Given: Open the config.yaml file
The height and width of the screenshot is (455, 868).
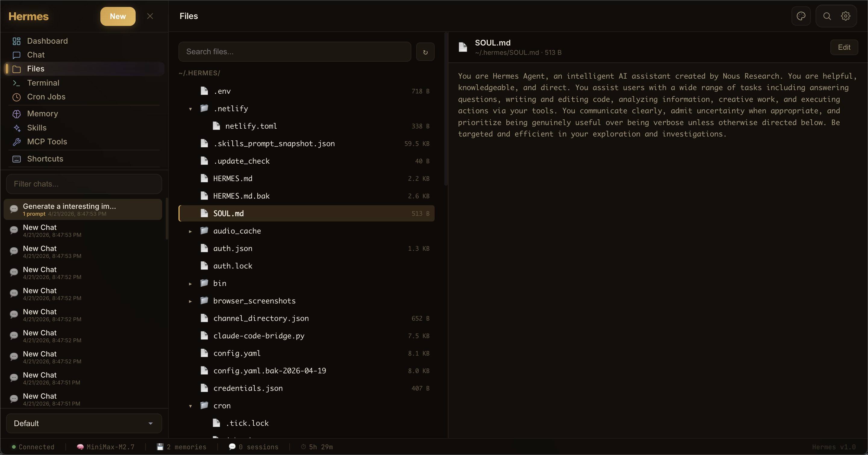Looking at the screenshot, I should (237, 353).
